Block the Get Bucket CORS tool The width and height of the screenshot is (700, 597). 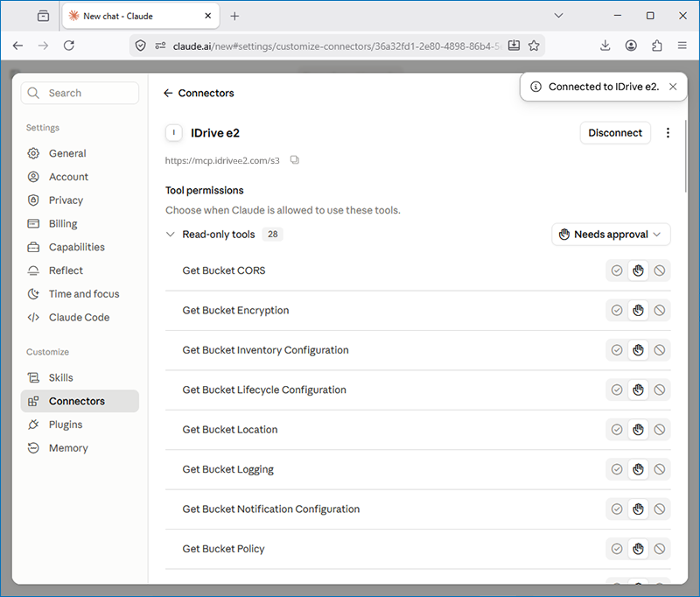click(660, 270)
